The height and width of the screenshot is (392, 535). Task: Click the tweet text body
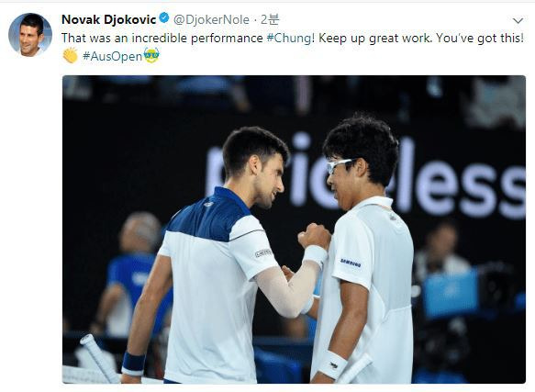click(x=293, y=47)
